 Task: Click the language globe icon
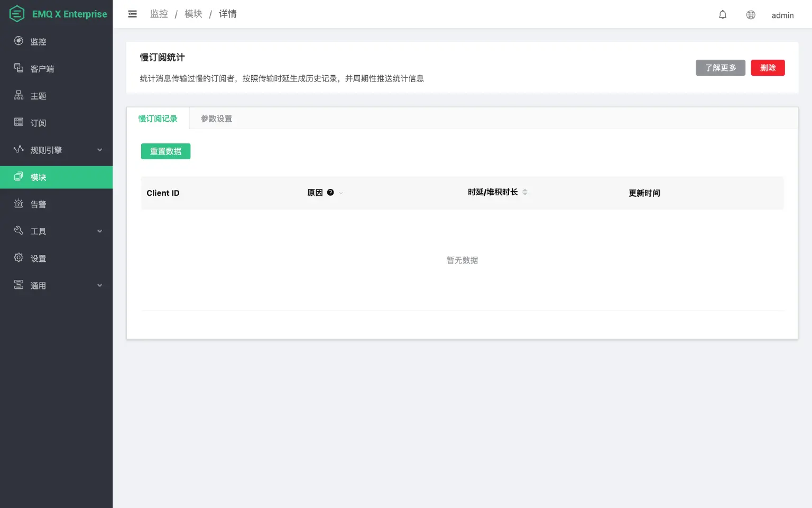click(x=751, y=15)
